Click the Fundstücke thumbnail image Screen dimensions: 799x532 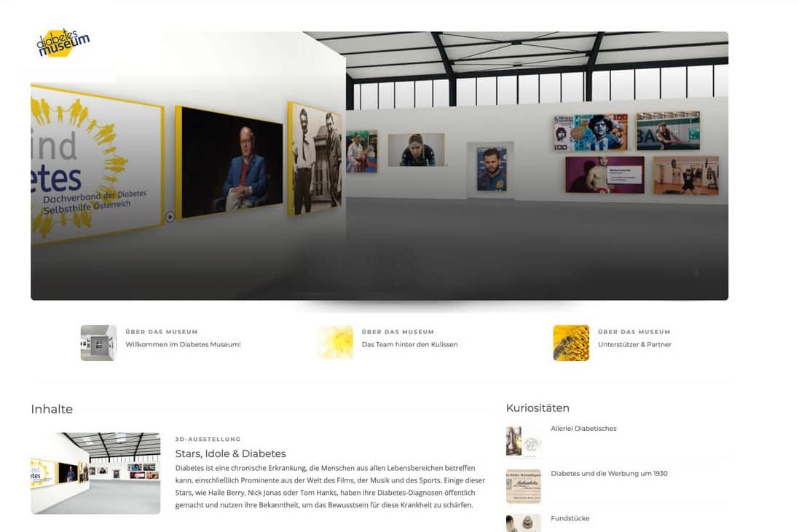click(x=524, y=523)
